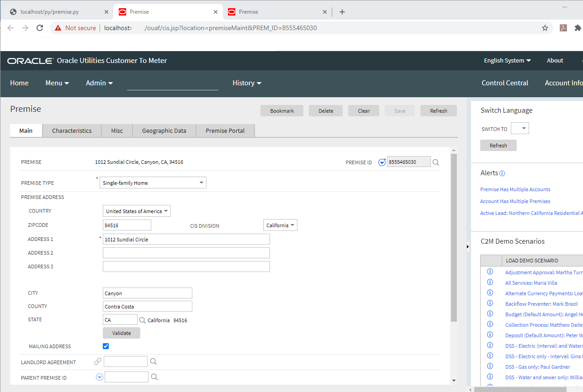Select the Main tab
Viewport: 583px width, 392px height.
coord(26,131)
